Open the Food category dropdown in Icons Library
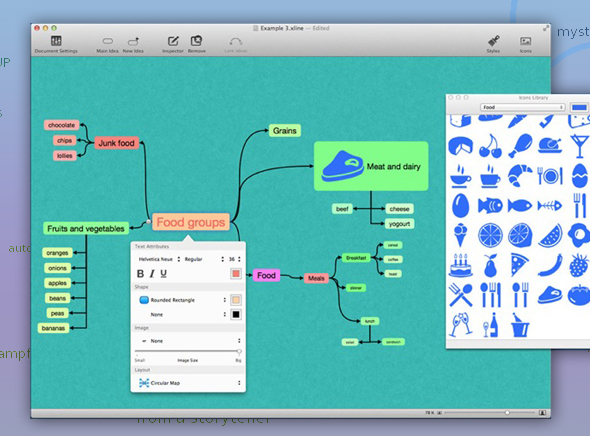This screenshot has height=436, width=590. [x=523, y=107]
